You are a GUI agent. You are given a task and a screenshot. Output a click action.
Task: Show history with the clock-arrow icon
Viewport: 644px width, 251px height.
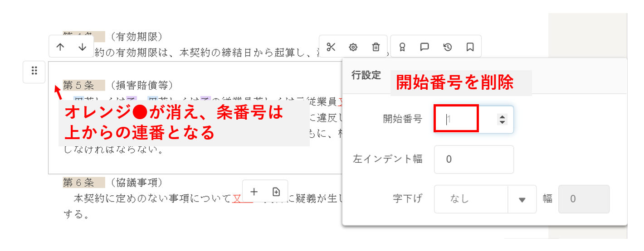pos(447,47)
